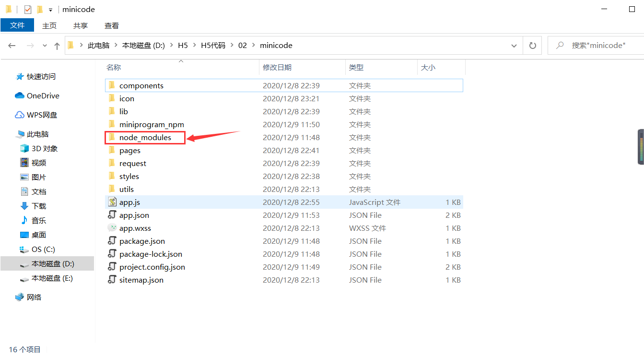This screenshot has width=644, height=357.
Task: Click H5代码 breadcrumb segment
Action: point(213,46)
